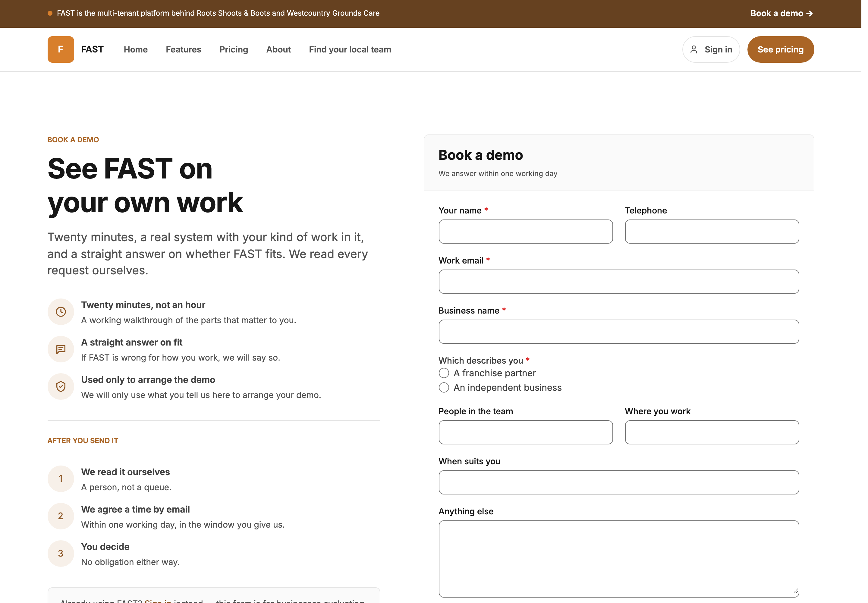
Task: Go to the Pricing nav item
Action: (x=234, y=49)
